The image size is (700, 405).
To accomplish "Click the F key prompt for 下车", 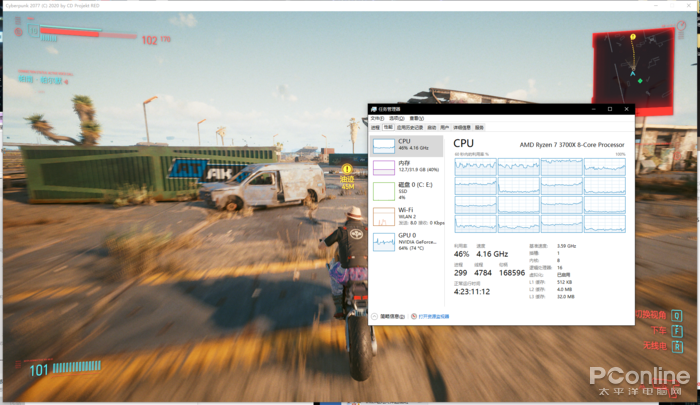I will 677,331.
